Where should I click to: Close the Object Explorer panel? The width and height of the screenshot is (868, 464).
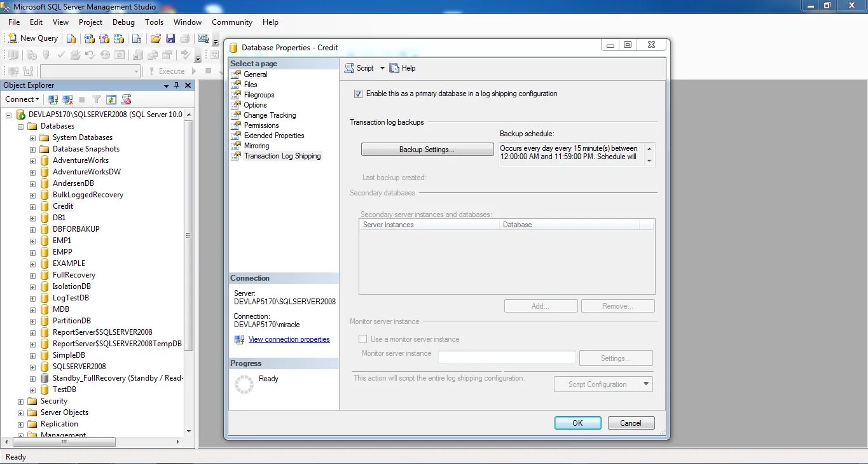(x=188, y=85)
